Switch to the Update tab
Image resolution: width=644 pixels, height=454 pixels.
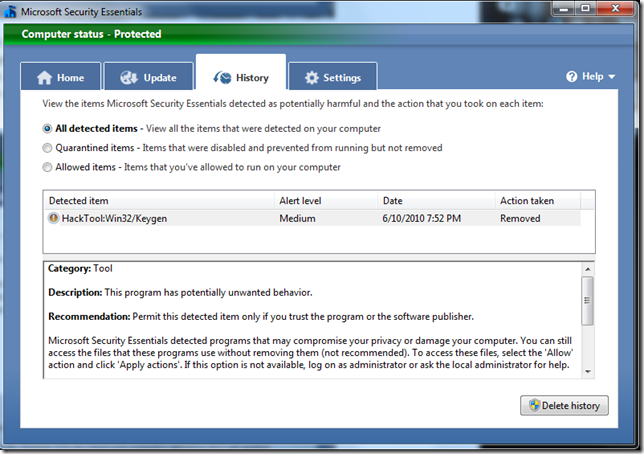click(x=148, y=76)
